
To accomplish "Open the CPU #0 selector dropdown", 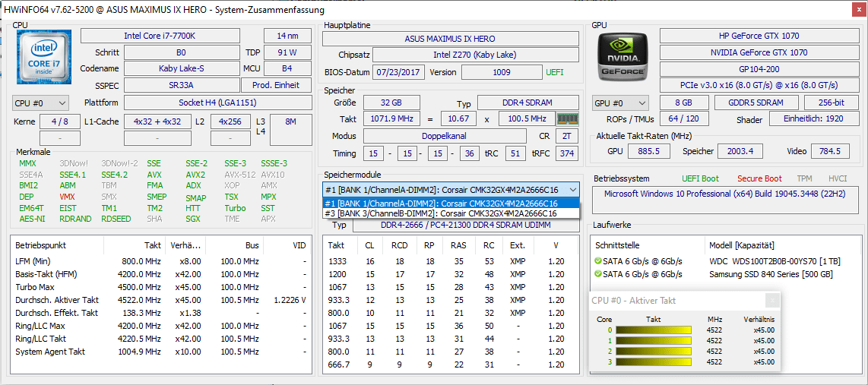I will (x=40, y=103).
